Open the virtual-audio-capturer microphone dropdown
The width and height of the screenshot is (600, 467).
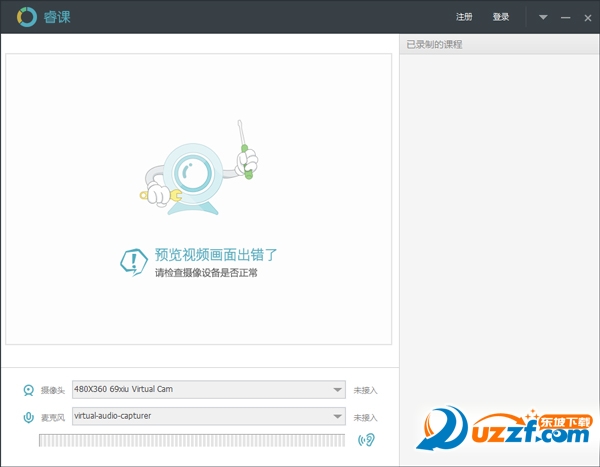pyautogui.click(x=209, y=416)
